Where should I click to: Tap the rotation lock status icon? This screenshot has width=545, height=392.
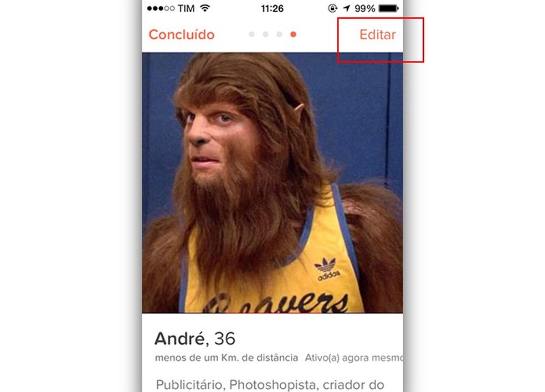332,8
